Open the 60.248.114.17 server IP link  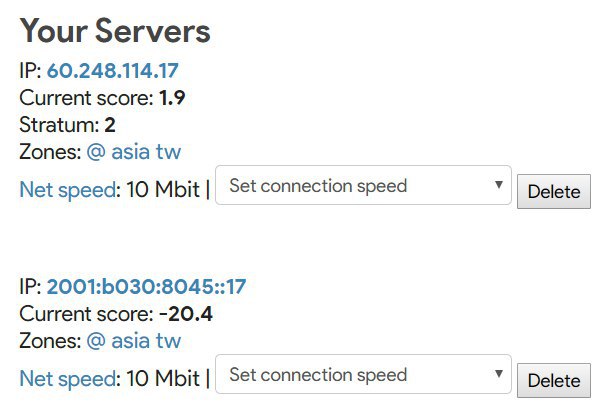(113, 71)
